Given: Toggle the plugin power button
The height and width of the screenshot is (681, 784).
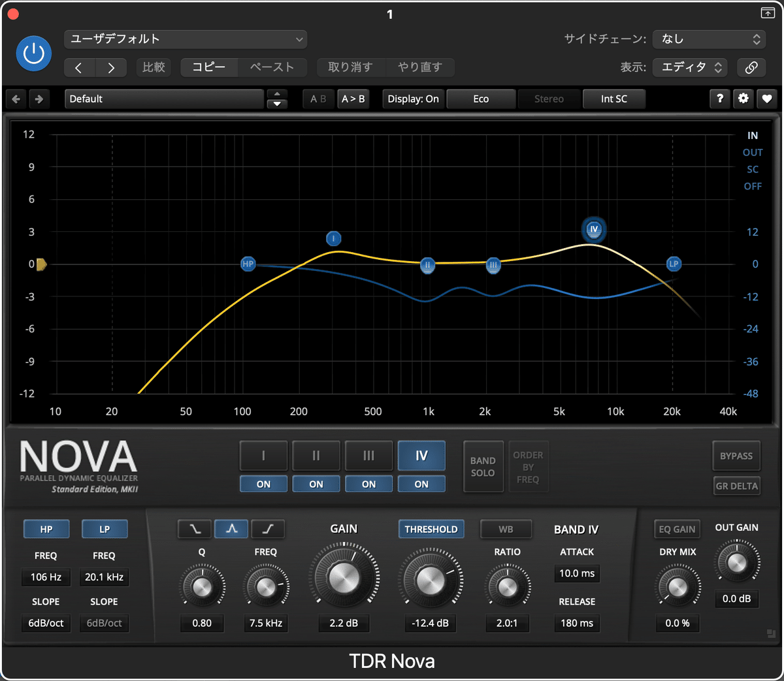Looking at the screenshot, I should (34, 54).
